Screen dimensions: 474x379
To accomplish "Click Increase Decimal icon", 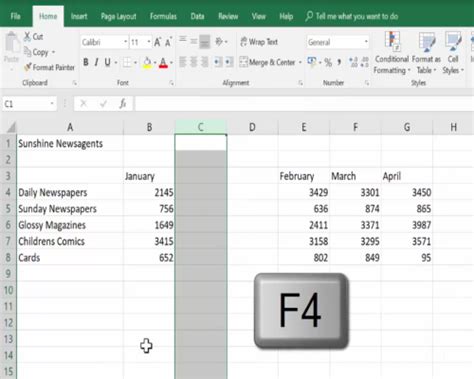I will pos(353,62).
